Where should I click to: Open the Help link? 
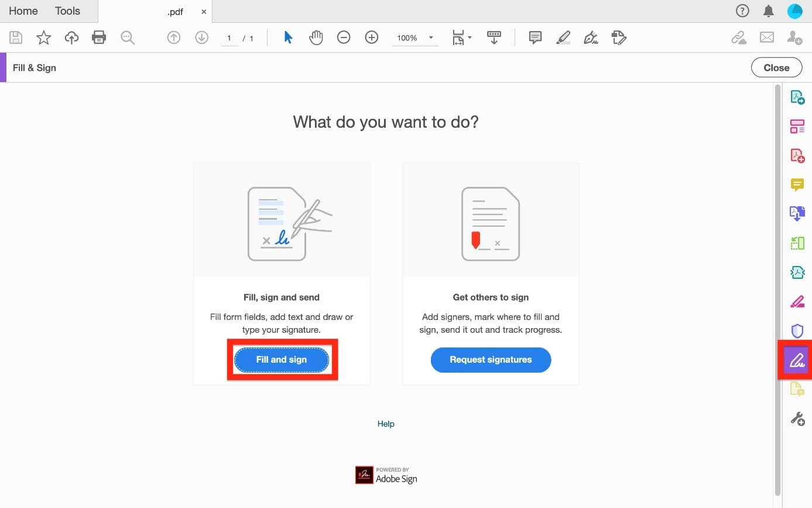[386, 424]
